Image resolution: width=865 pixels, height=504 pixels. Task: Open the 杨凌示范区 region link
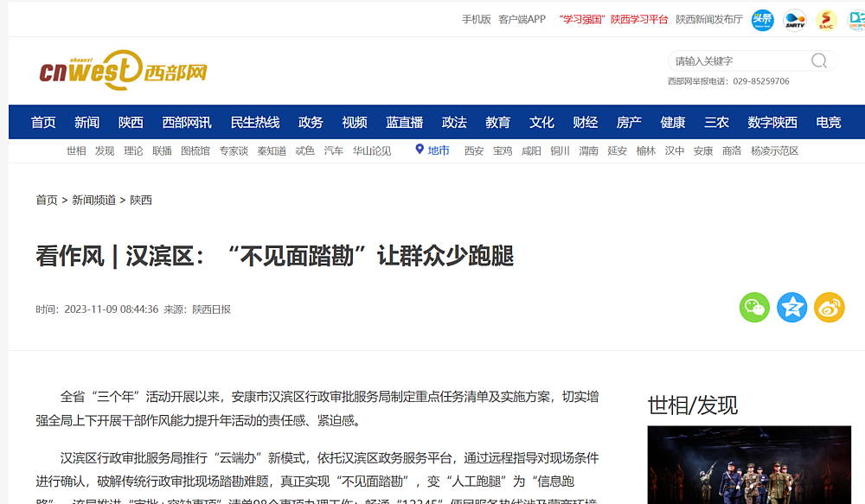coord(774,150)
